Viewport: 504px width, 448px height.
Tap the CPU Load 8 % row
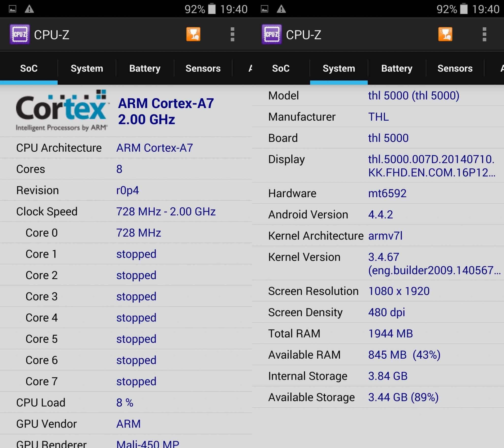click(x=126, y=402)
